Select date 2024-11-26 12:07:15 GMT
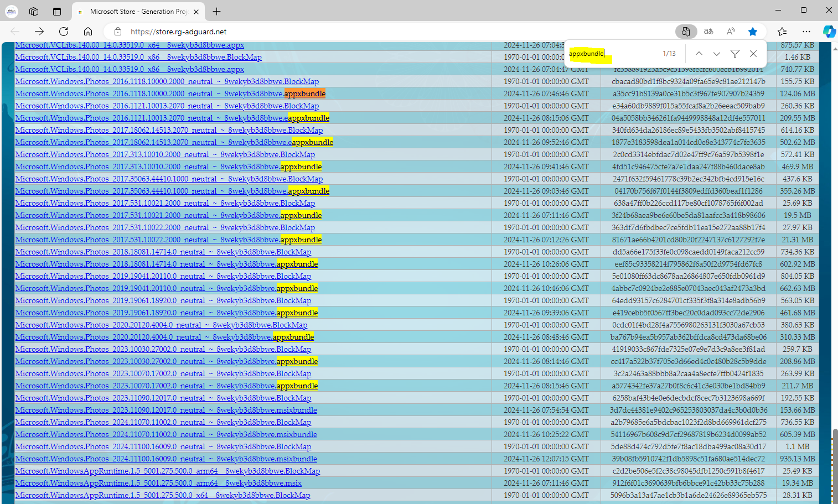The width and height of the screenshot is (838, 504). tap(546, 459)
